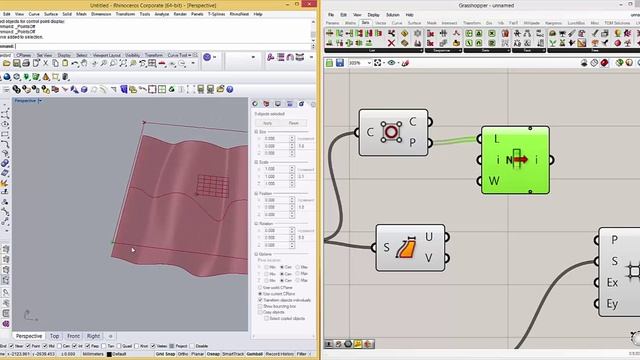Toggle Transform objects individually checkbox
The width and height of the screenshot is (640, 360).
pyautogui.click(x=260, y=300)
